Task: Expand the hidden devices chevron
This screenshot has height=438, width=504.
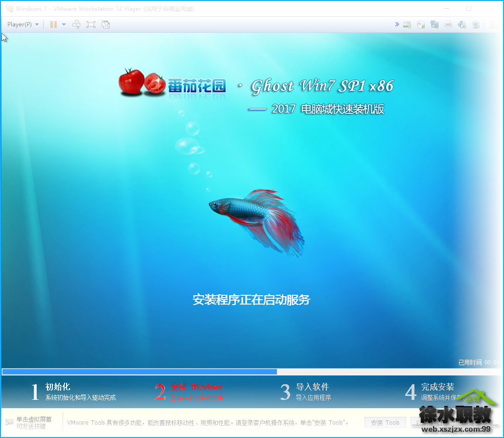Action: (x=397, y=24)
